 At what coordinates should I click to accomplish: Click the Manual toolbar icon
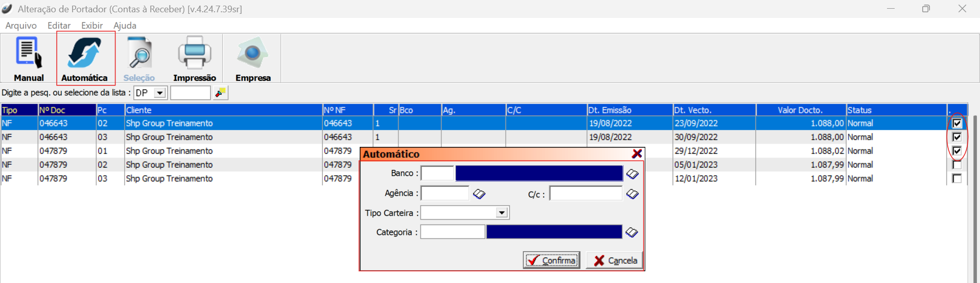[29, 58]
